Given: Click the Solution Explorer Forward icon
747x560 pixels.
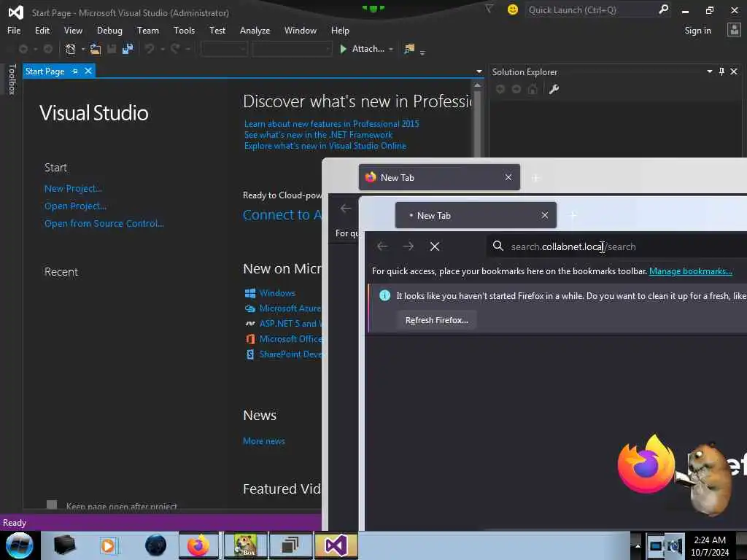Looking at the screenshot, I should 516,89.
